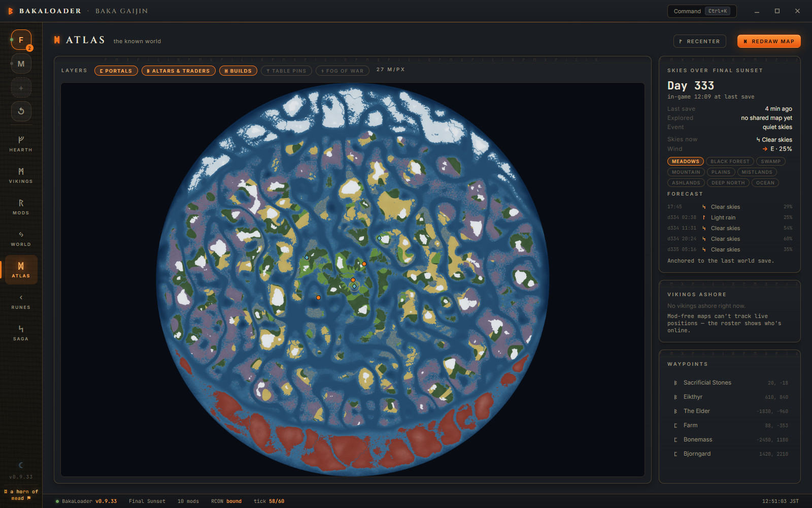Select the Plains biome chip
This screenshot has width=812, height=508.
point(721,172)
